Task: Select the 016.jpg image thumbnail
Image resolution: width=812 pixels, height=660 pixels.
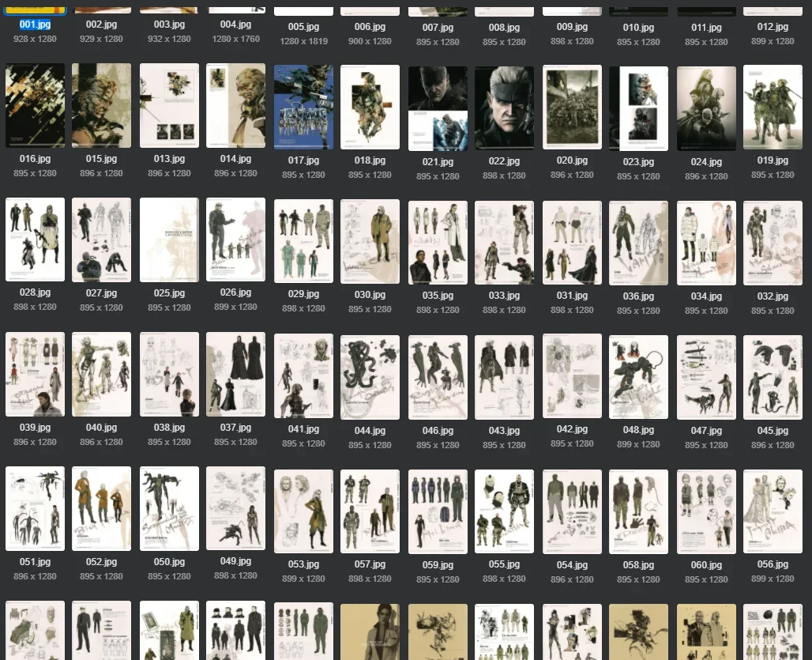Action: pyautogui.click(x=36, y=106)
